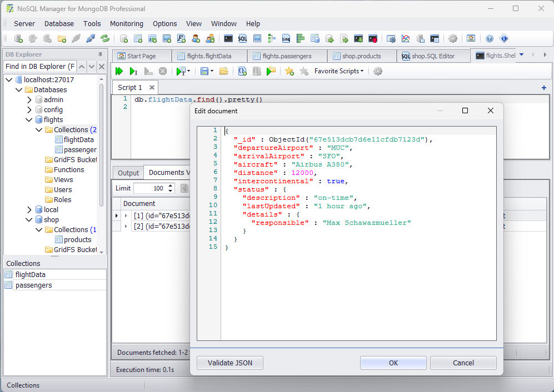Switch to the Start Page tab
This screenshot has width=554, height=392.
click(142, 56)
